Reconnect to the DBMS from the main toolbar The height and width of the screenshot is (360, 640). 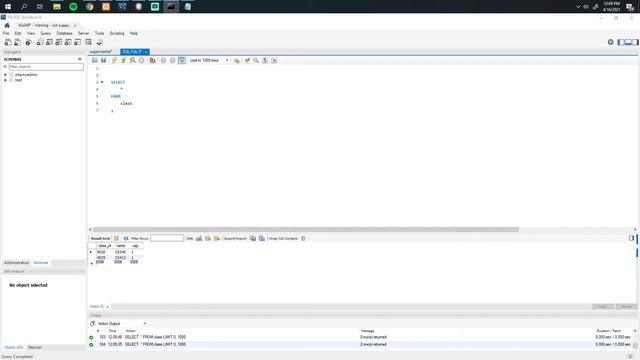[x=99, y=42]
